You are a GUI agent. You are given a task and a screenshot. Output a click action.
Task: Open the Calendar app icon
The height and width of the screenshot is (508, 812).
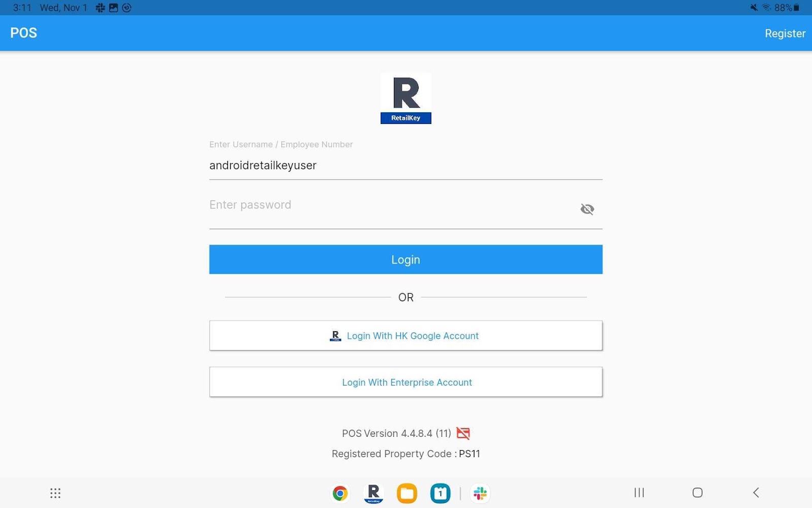point(441,493)
